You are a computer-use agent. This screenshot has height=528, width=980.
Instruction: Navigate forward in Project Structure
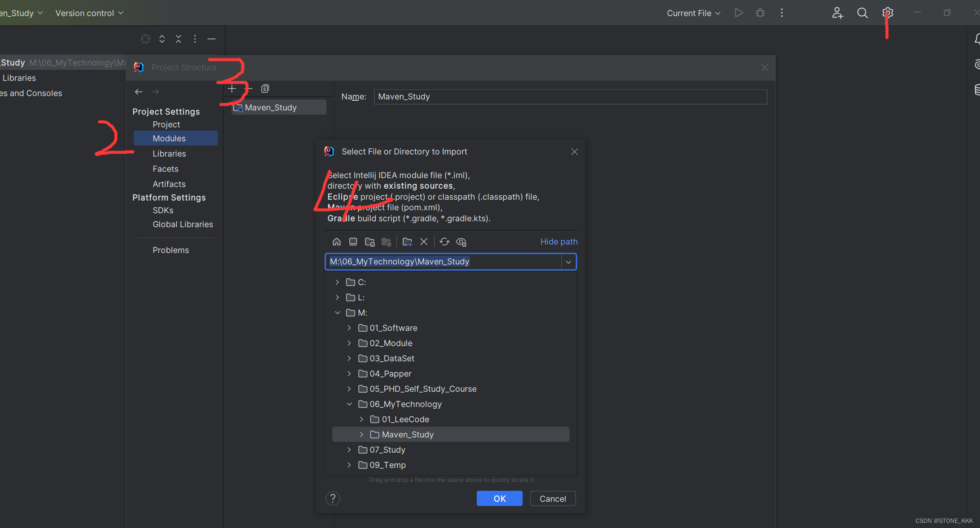(155, 92)
